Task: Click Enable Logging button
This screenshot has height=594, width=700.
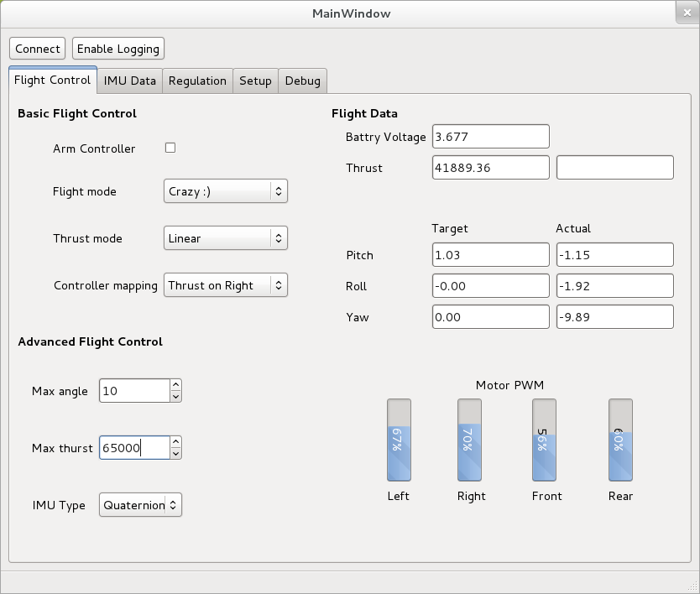Action: click(x=118, y=49)
